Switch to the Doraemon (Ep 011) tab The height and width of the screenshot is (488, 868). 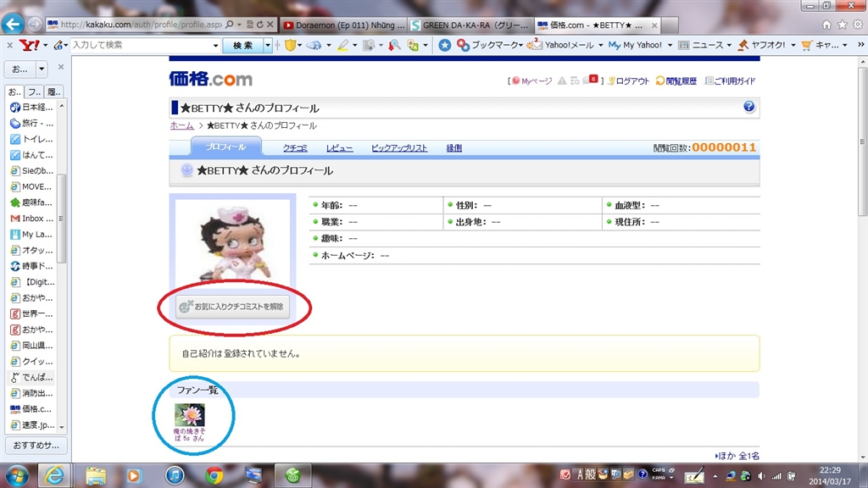(344, 25)
